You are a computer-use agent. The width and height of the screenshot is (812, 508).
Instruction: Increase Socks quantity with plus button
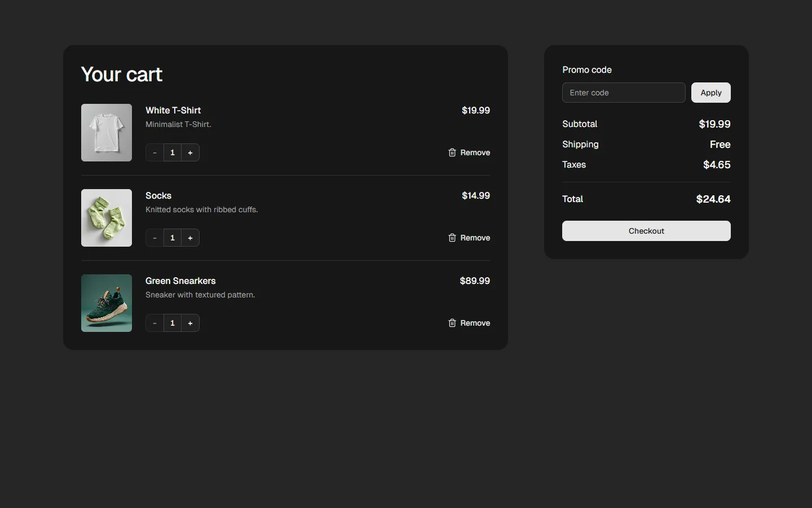190,238
